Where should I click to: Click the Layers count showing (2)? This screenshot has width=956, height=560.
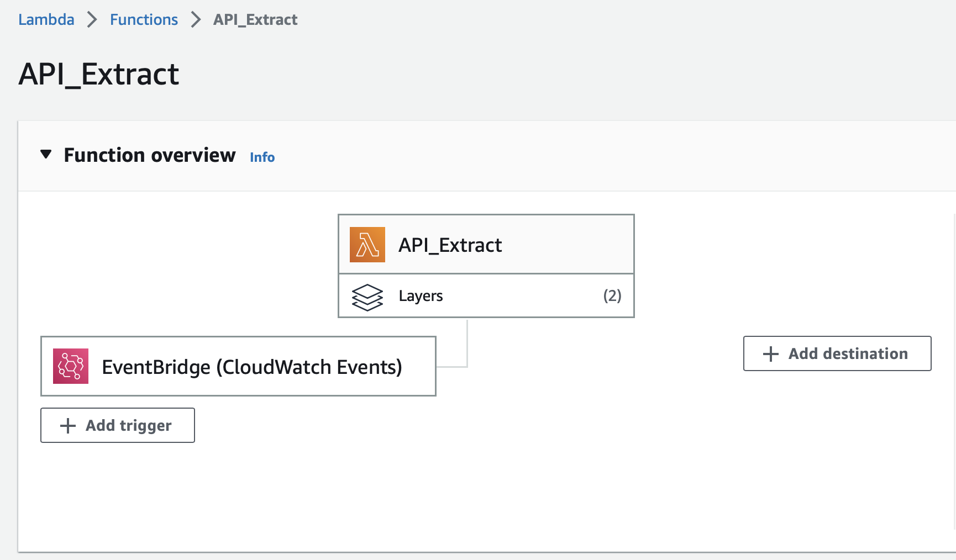(x=612, y=296)
